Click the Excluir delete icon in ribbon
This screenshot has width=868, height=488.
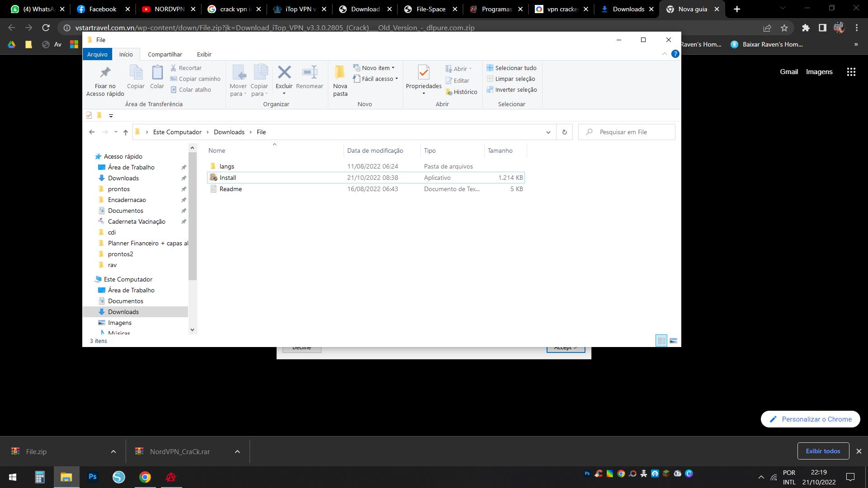(284, 73)
